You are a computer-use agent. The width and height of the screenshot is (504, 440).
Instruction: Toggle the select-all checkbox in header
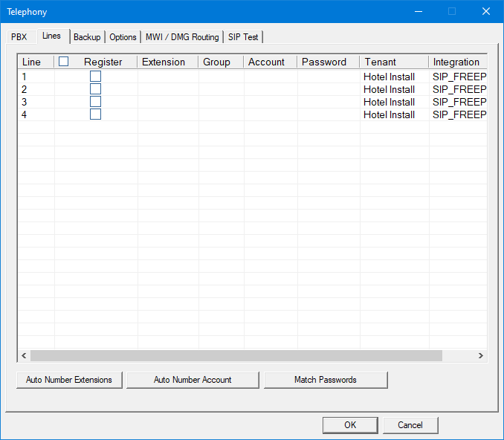[64, 62]
